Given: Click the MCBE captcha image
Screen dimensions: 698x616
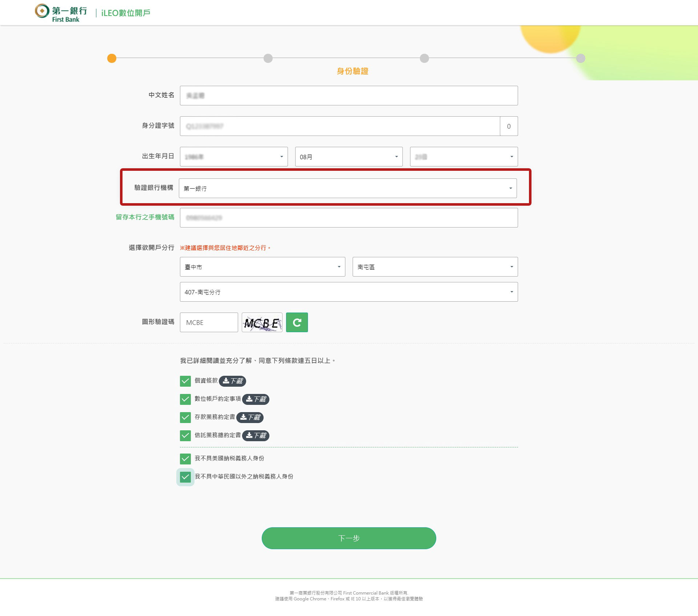Looking at the screenshot, I should (x=262, y=322).
